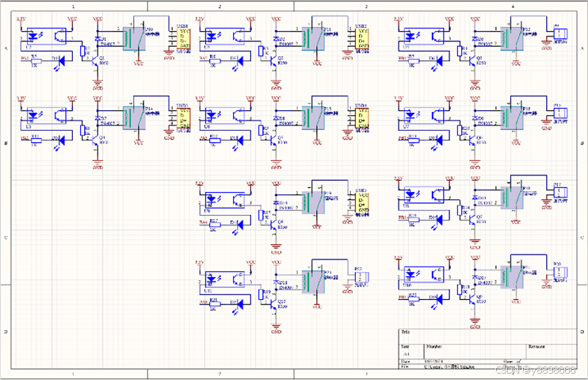
Task: Pick the U7 optocoupler block
Action: point(424,116)
